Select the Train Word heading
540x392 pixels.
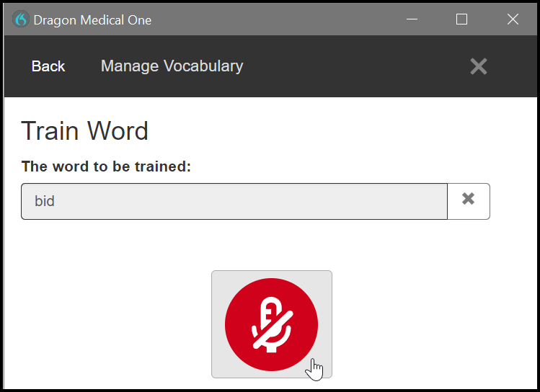click(x=85, y=130)
